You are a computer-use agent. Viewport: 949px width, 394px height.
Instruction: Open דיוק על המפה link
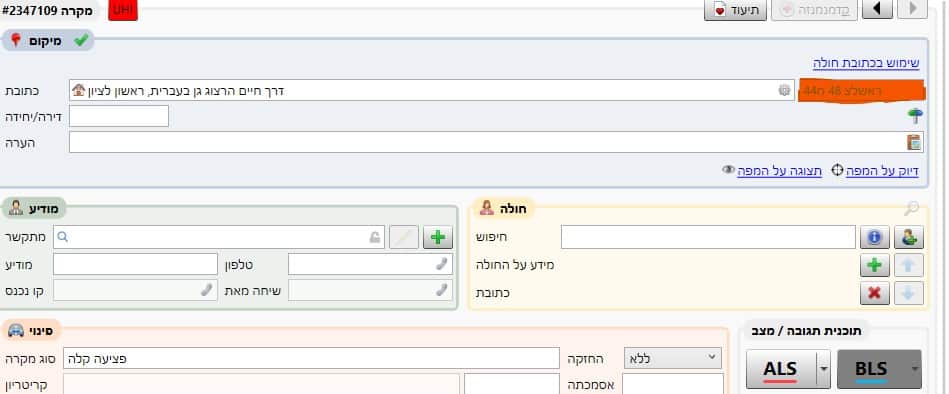click(882, 171)
